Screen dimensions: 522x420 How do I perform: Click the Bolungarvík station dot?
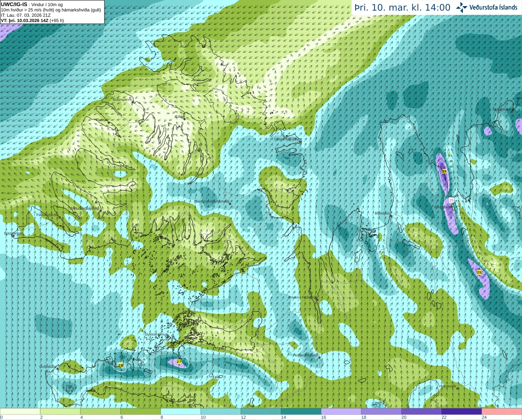(x=132, y=103)
